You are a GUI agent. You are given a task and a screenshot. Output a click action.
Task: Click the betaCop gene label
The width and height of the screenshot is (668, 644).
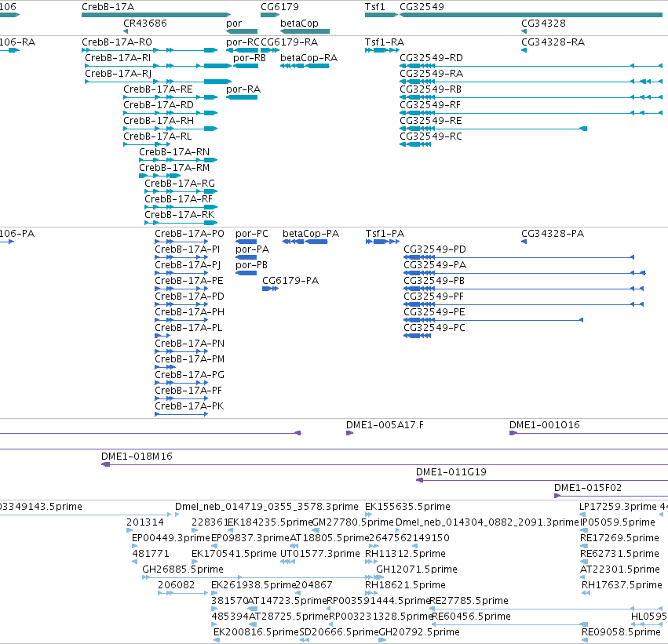pyautogui.click(x=299, y=23)
